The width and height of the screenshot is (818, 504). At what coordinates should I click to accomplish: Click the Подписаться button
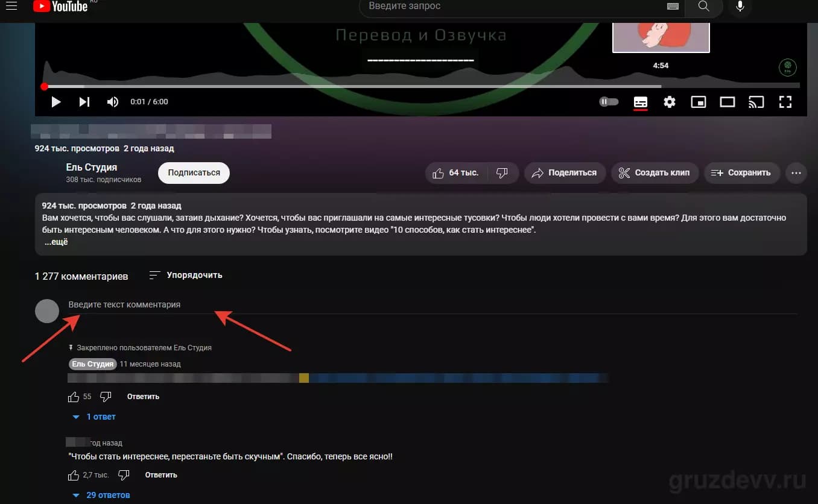coord(194,172)
